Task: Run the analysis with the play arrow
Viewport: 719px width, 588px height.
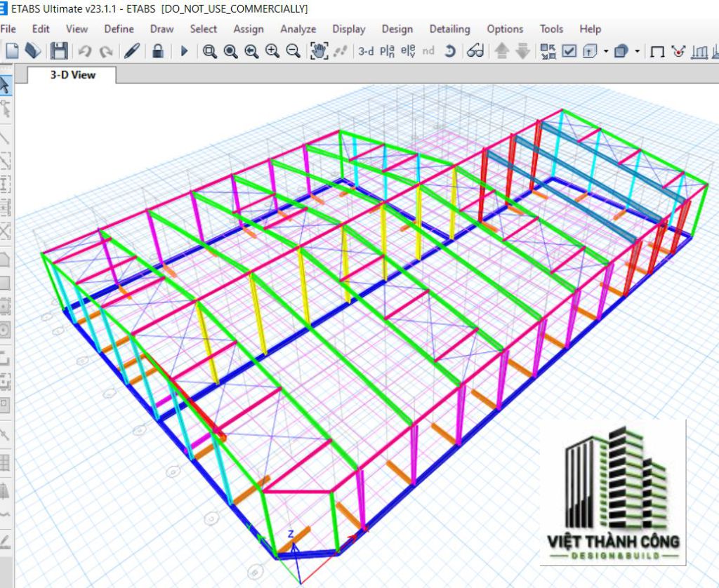Action: pyautogui.click(x=185, y=51)
